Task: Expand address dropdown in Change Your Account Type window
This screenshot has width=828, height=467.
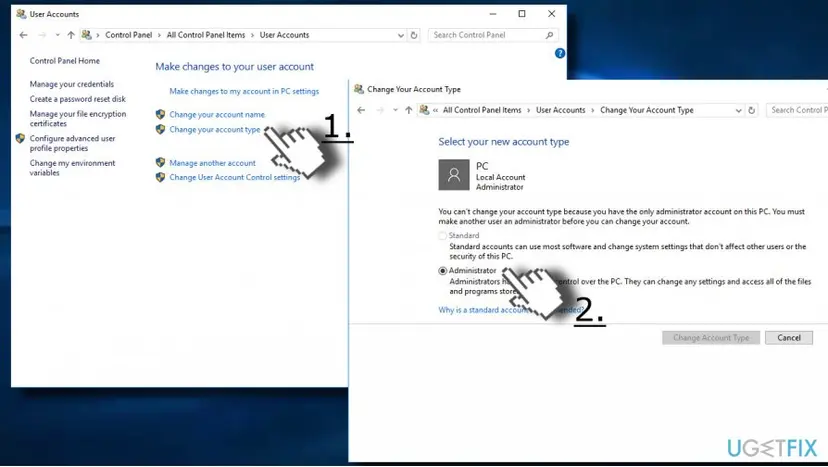Action: 738,110
